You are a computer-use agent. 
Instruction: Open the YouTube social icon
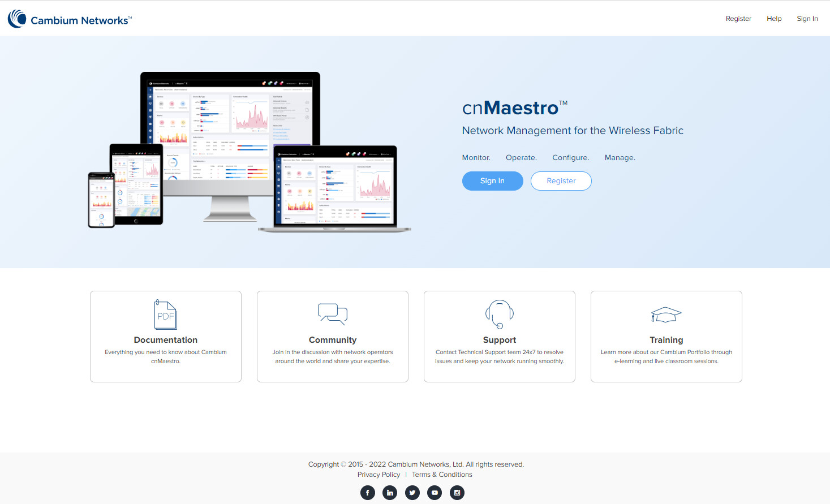(435, 493)
